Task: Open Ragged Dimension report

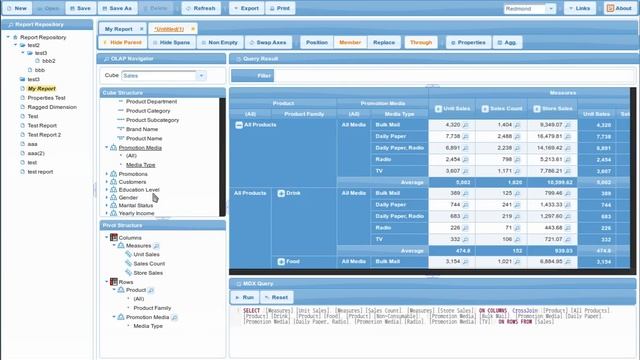Action: [x=52, y=107]
